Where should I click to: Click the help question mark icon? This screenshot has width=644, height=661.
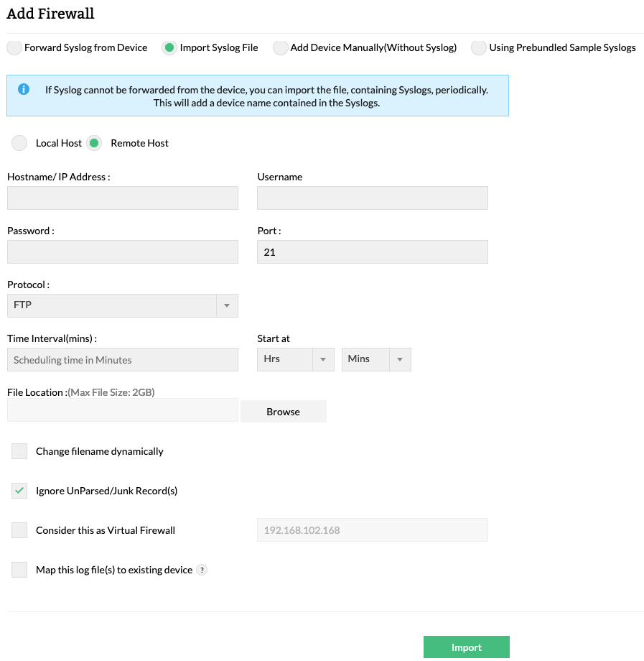202,570
